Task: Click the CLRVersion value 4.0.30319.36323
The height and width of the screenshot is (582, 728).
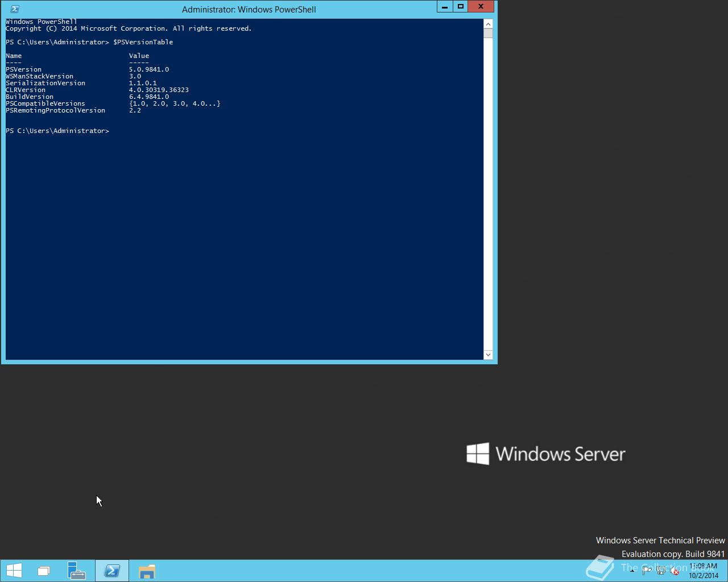Action: point(159,90)
